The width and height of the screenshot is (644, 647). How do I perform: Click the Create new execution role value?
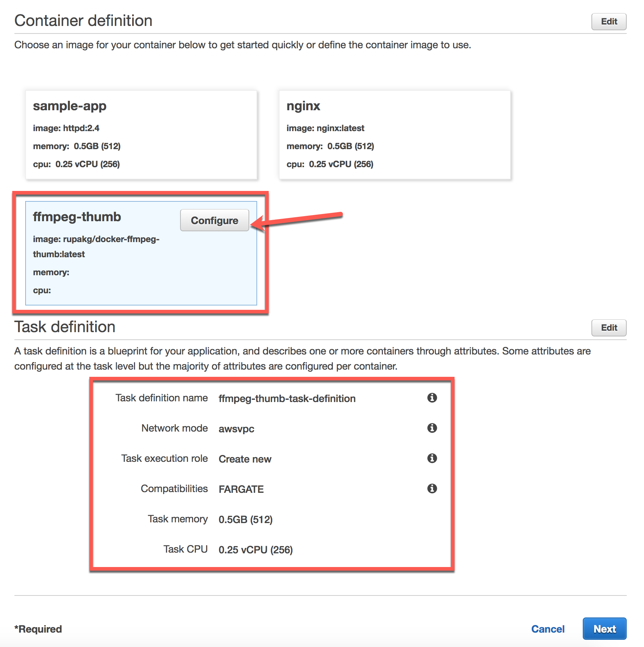click(x=245, y=459)
